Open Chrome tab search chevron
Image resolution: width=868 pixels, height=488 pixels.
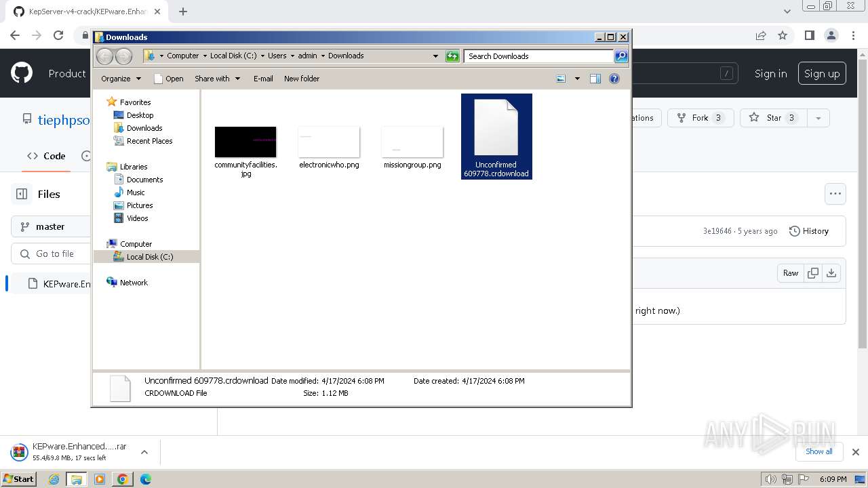pos(787,12)
